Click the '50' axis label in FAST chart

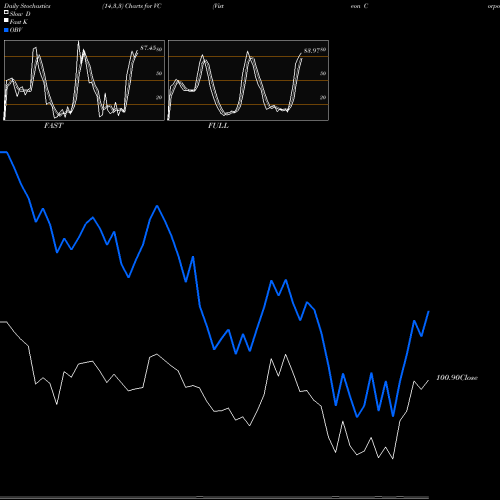pyautogui.click(x=159, y=73)
